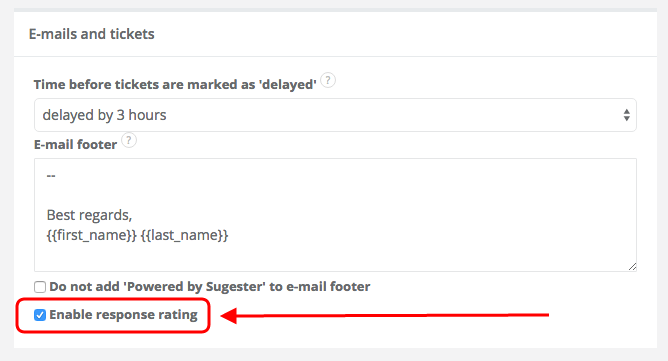The width and height of the screenshot is (668, 361).
Task: Click the E-mails and tickets section header
Action: (92, 34)
